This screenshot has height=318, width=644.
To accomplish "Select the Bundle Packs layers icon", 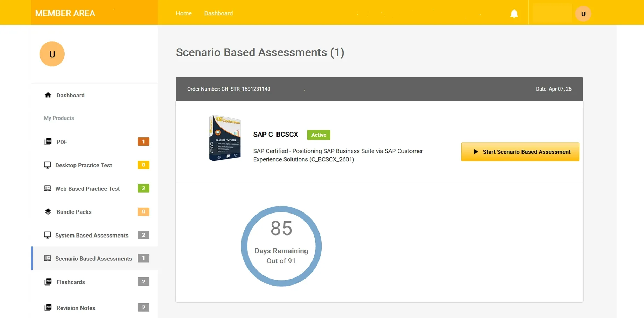I will pyautogui.click(x=47, y=211).
